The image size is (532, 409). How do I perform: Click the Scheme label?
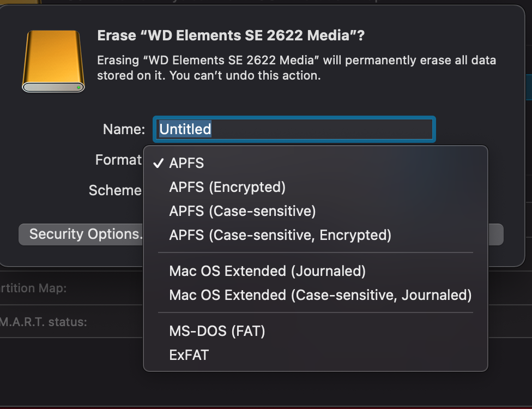point(115,190)
